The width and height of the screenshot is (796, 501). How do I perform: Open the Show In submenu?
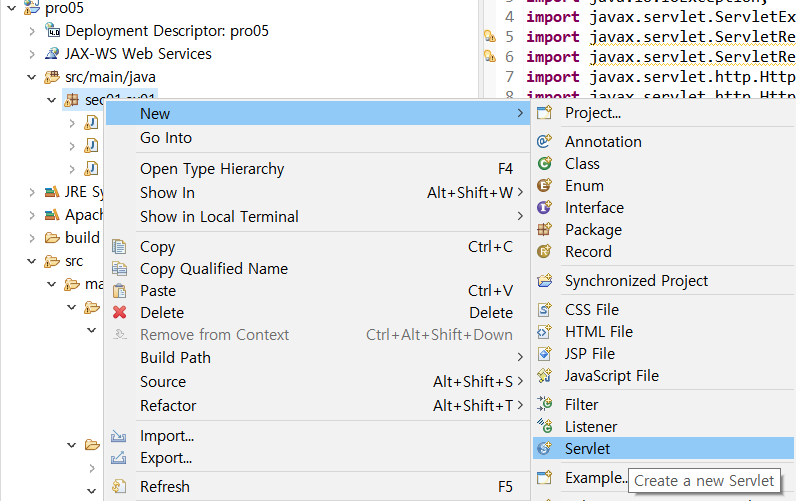point(318,192)
